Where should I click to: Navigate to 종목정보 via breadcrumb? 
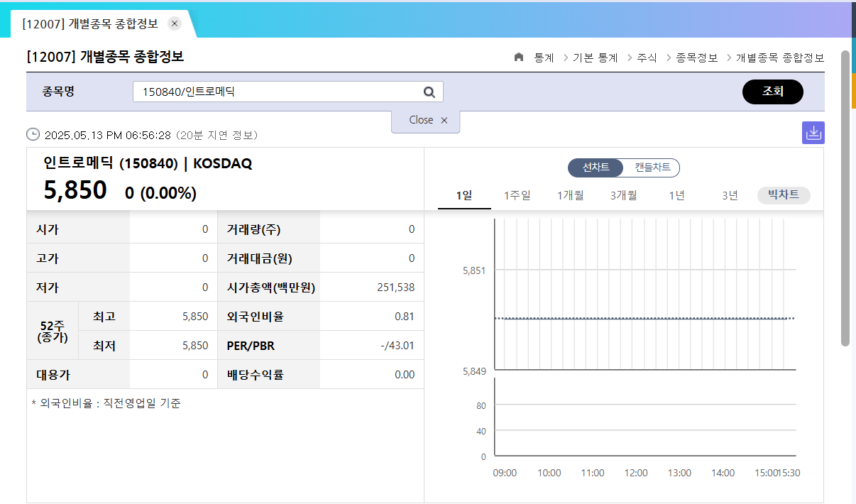point(696,58)
